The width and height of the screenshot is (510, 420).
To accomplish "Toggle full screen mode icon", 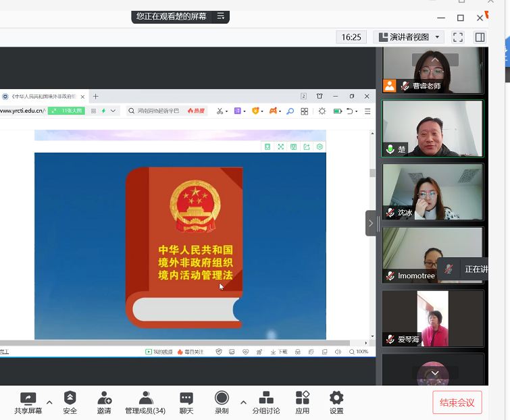I will pos(458,37).
